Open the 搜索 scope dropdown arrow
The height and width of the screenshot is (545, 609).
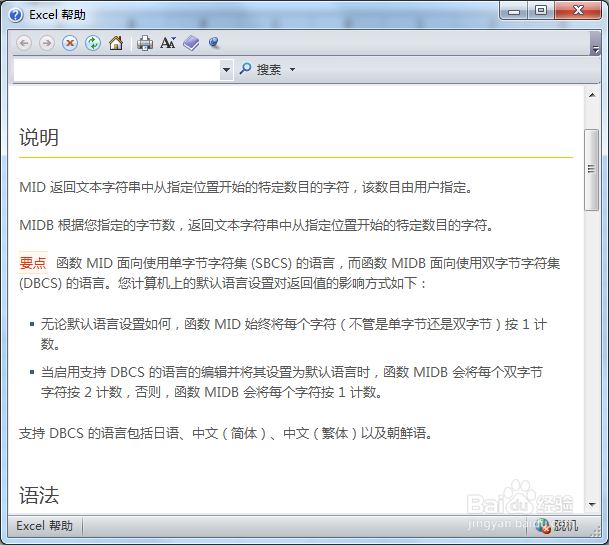[292, 70]
